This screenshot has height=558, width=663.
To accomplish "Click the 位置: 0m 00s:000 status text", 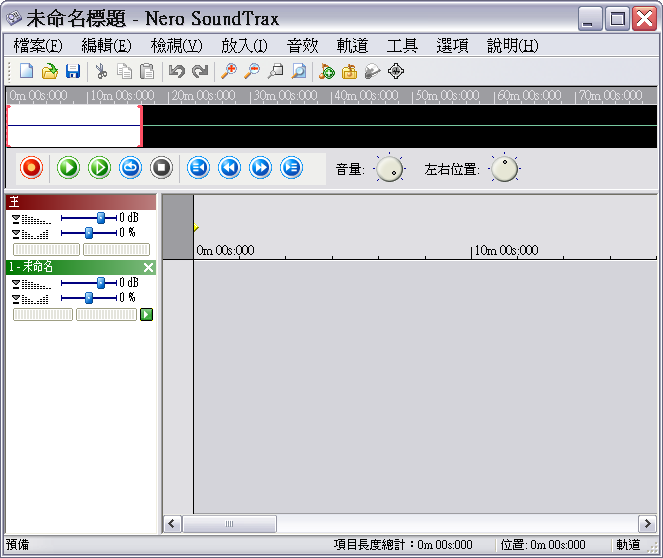I will (543, 544).
